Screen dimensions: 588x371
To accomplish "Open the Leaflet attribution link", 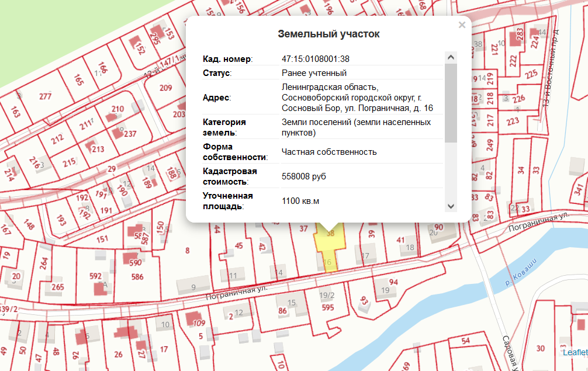I will point(575,352).
